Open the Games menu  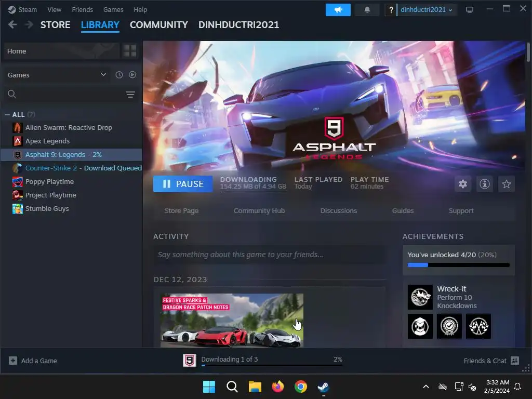point(113,10)
